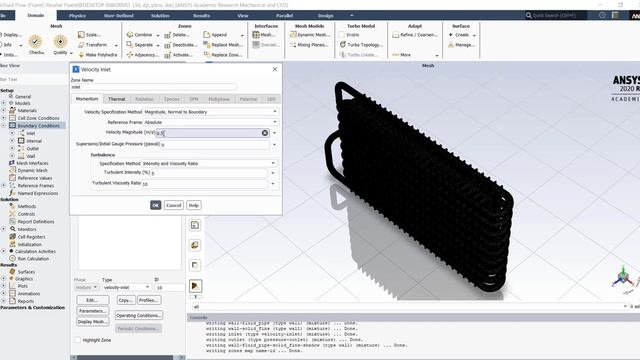Open the Solution ribbon tab
640x360 pixels.
coord(160,16)
